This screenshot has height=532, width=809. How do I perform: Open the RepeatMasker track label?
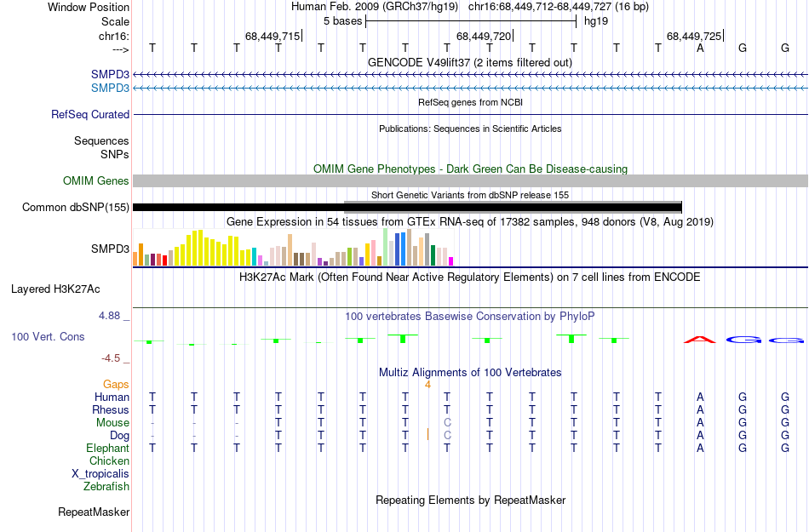point(94,512)
